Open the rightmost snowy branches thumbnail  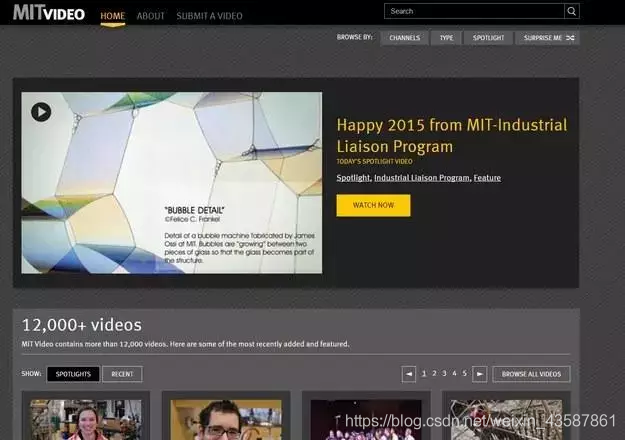tap(506, 420)
